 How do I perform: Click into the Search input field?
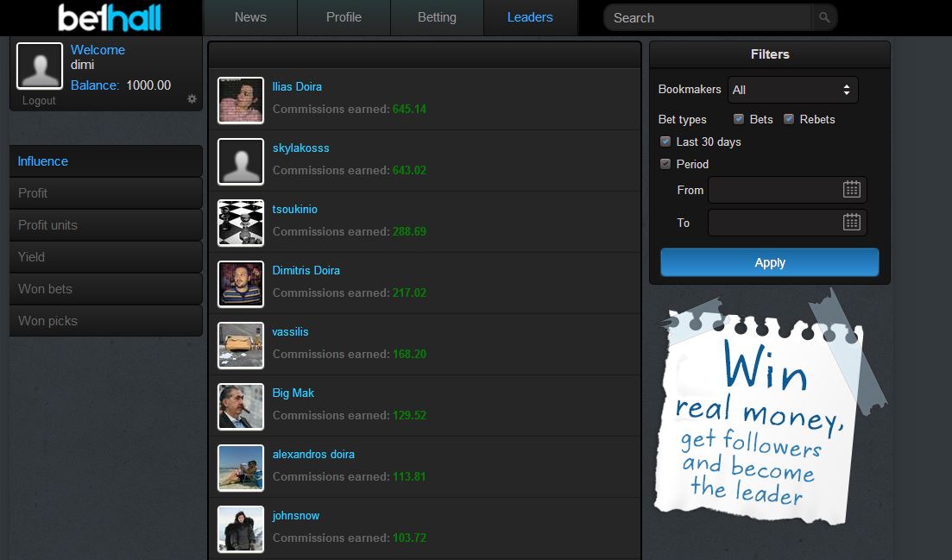coord(708,17)
